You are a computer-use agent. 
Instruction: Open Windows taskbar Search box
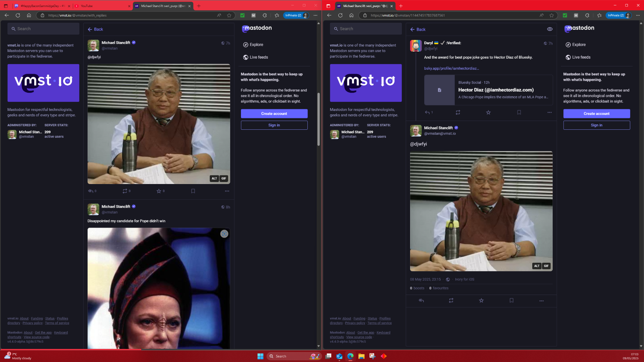294,356
